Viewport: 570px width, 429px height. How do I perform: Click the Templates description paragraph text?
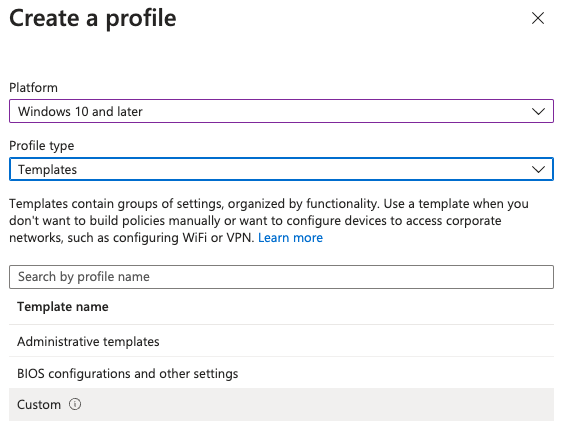[269, 221]
